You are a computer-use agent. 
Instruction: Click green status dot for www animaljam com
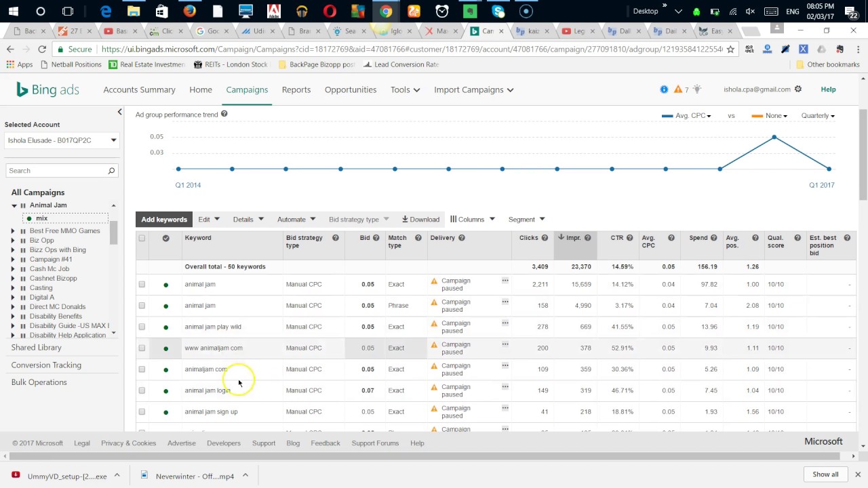165,348
